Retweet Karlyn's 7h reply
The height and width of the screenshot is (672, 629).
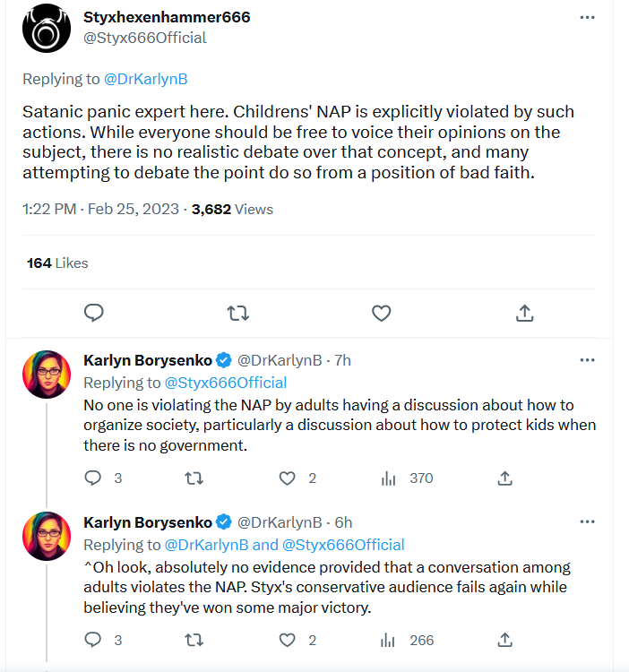[x=194, y=478]
